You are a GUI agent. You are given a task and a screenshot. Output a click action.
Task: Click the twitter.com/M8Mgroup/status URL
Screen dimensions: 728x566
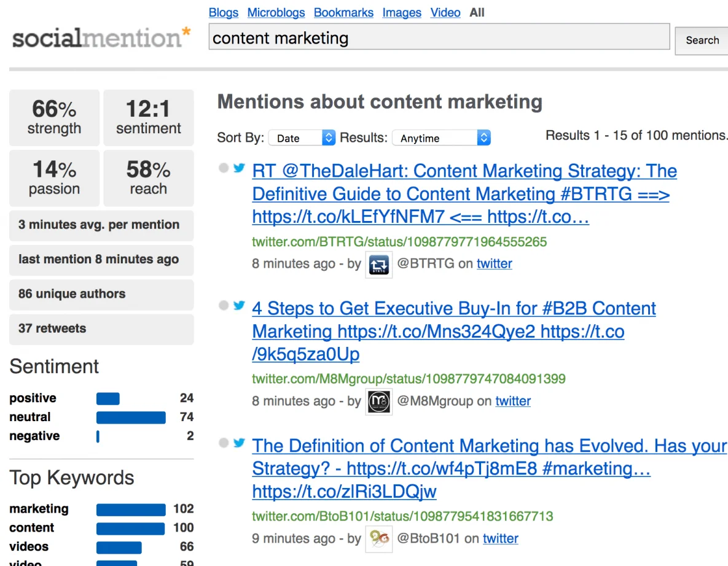pyautogui.click(x=409, y=379)
